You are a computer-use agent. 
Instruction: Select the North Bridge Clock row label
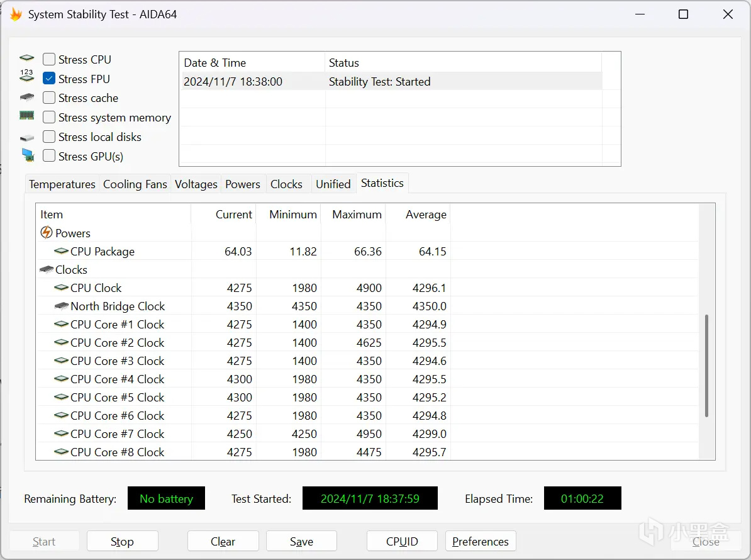coord(118,306)
